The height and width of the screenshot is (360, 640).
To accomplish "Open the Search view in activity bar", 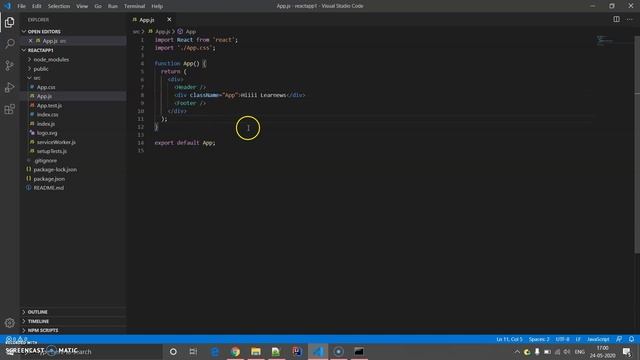I will [9, 43].
